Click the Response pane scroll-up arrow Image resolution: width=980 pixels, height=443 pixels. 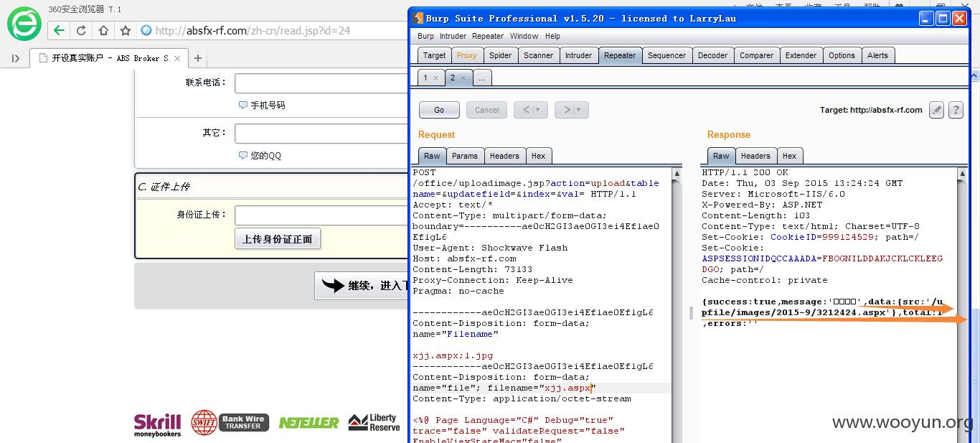[x=962, y=174]
